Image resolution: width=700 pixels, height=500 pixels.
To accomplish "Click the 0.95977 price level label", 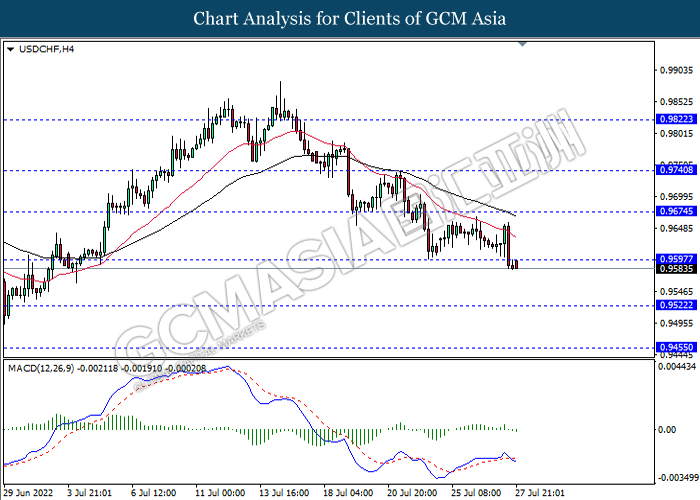I will click(677, 259).
